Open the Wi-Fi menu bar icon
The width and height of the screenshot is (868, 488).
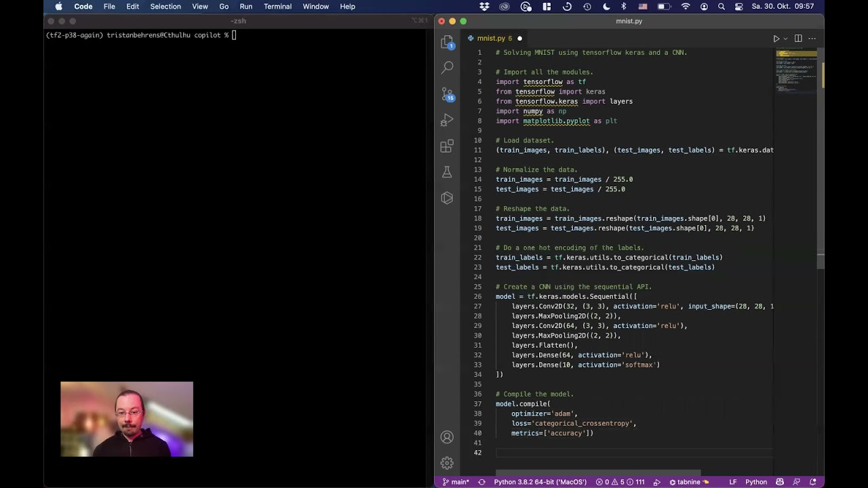click(686, 6)
